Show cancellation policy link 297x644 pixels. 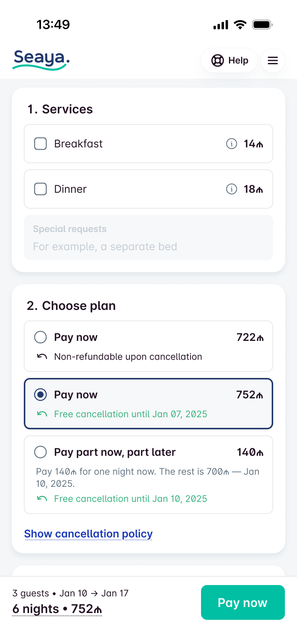[88, 534]
